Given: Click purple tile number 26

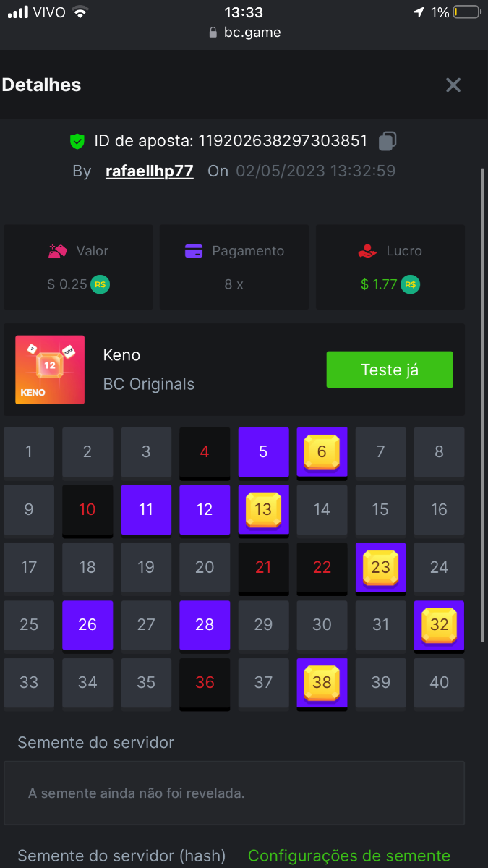Looking at the screenshot, I should tap(87, 625).
